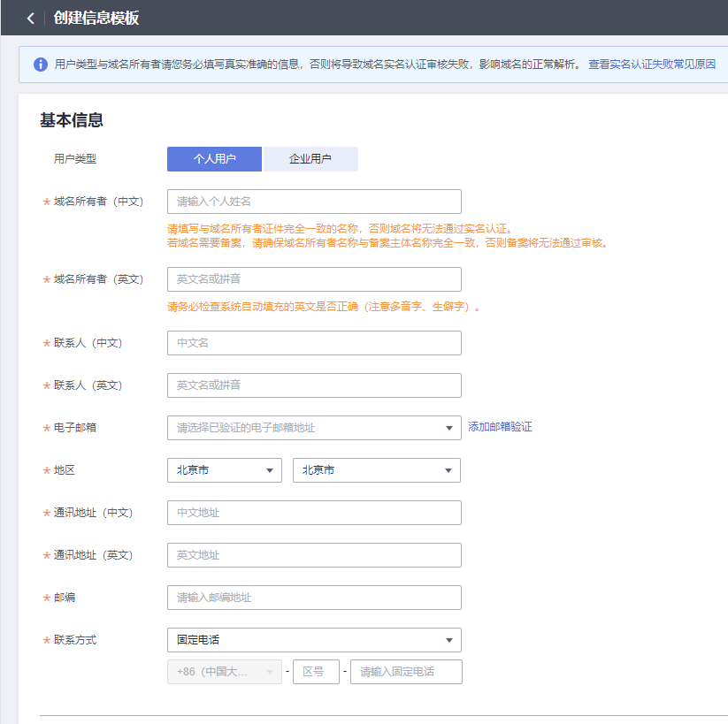Click the 联系人（英文） input field

click(x=314, y=385)
